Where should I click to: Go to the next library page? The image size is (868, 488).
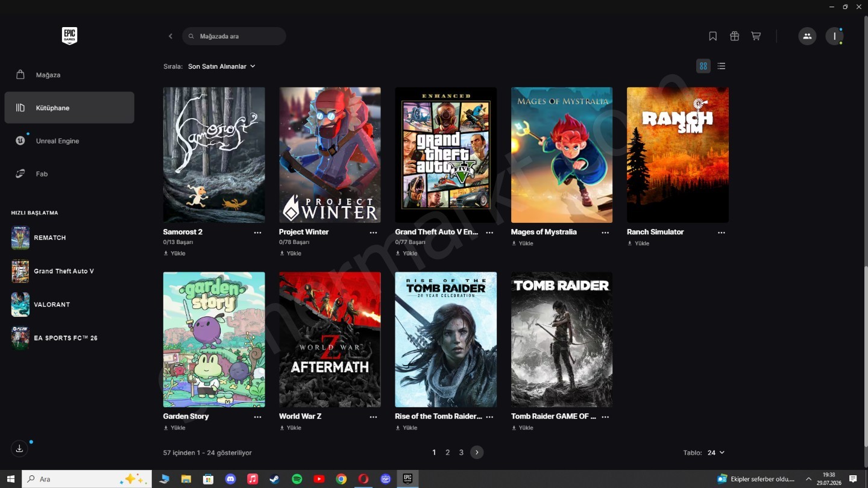pos(477,452)
